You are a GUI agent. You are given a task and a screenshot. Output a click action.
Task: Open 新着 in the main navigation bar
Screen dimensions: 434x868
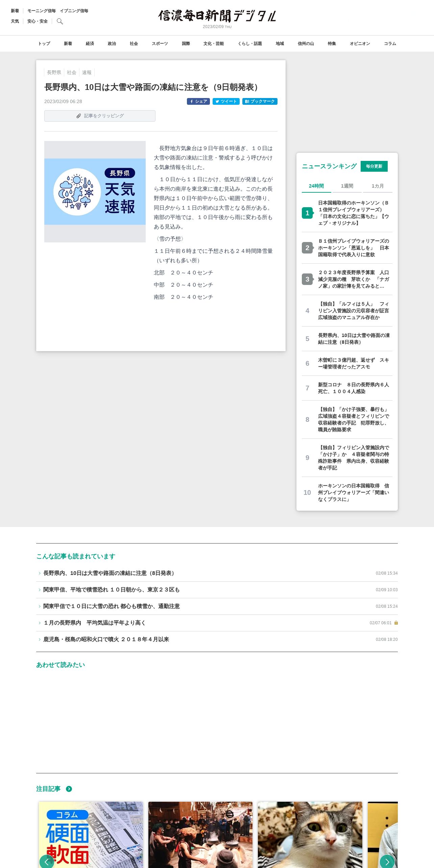pos(68,44)
